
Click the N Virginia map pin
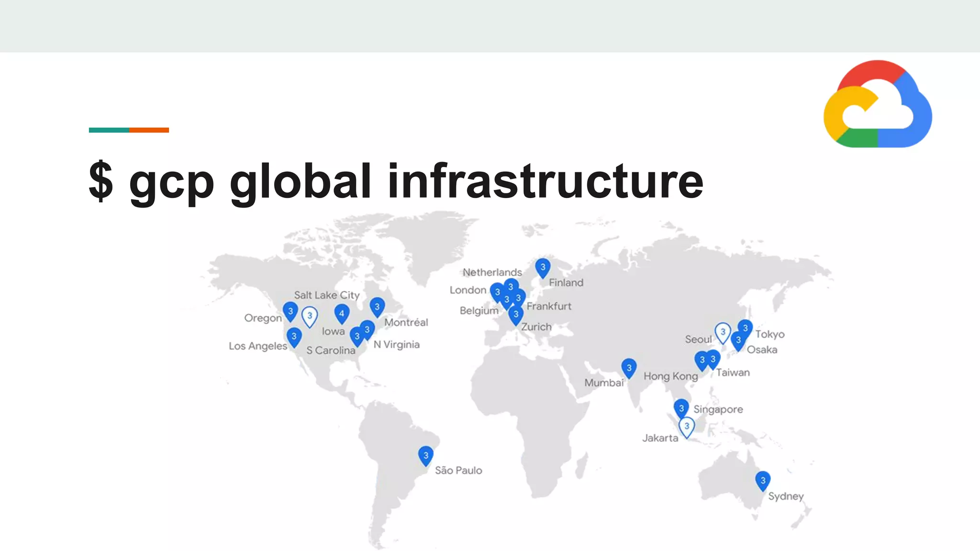pyautogui.click(x=367, y=330)
